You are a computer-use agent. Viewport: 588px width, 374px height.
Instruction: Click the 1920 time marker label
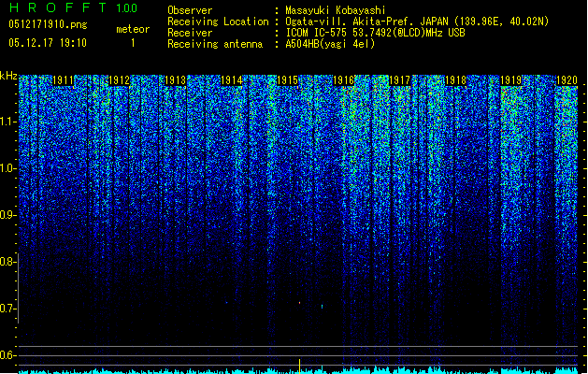(x=566, y=80)
